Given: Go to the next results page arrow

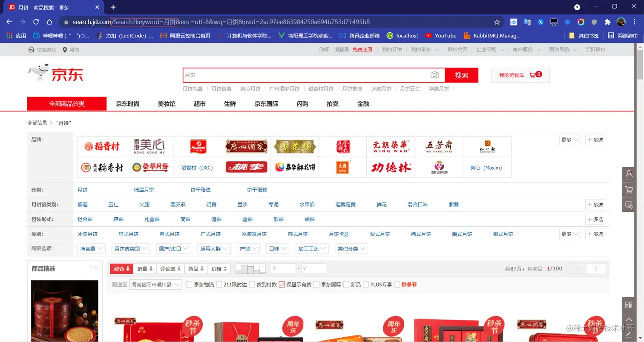Looking at the screenshot, I should click(x=596, y=269).
